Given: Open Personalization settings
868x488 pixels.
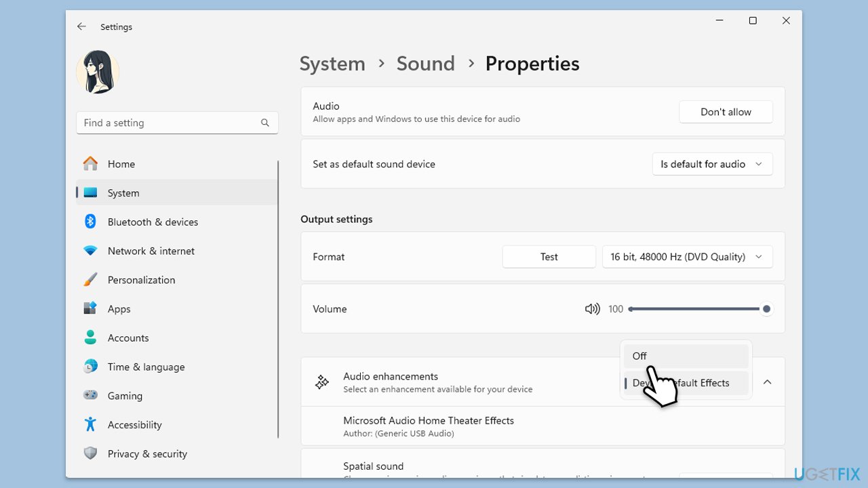Looking at the screenshot, I should tap(177, 280).
